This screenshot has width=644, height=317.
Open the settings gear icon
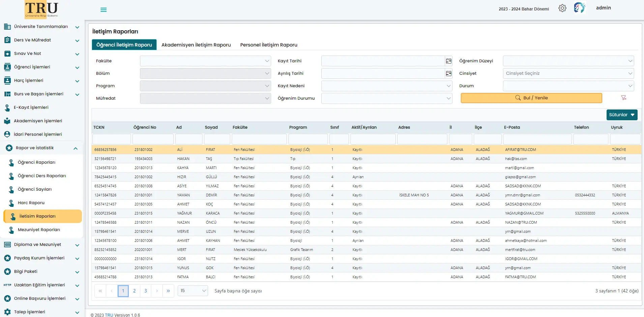click(562, 8)
